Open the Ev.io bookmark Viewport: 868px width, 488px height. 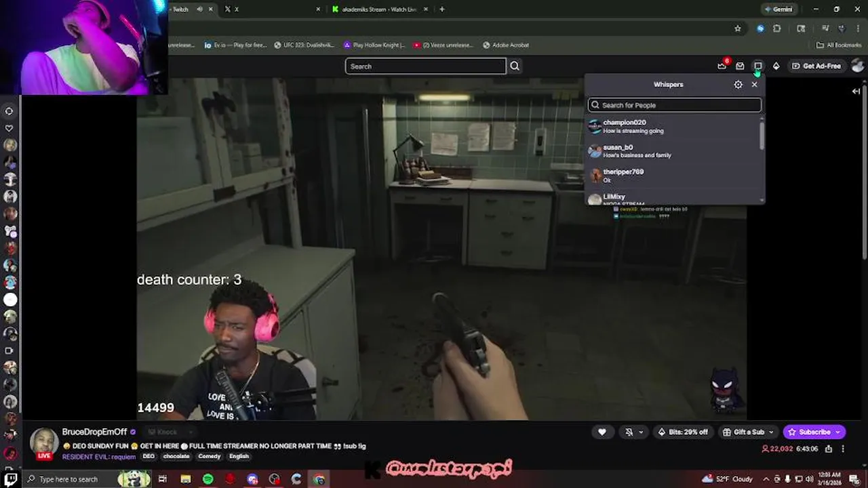(235, 45)
